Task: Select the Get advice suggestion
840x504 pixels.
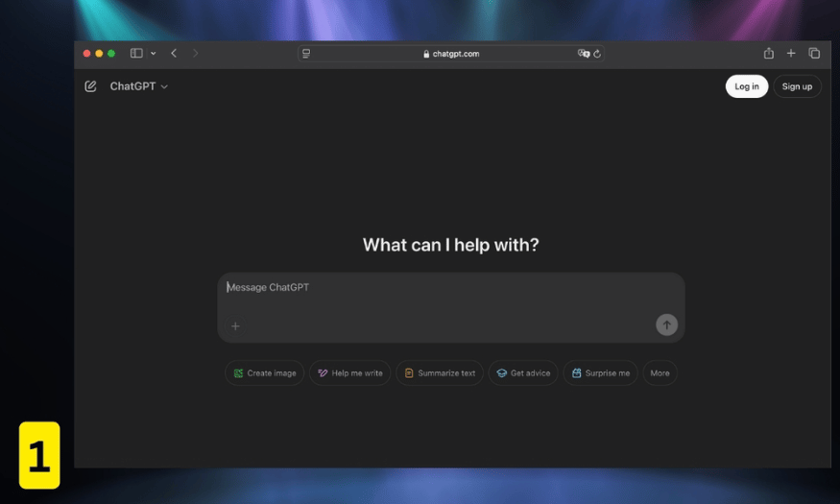Action: click(523, 372)
